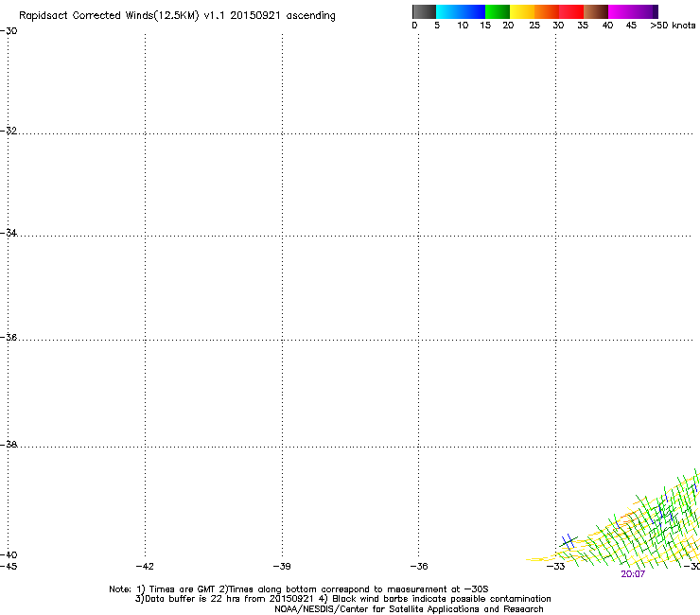This screenshot has width=700, height=615.
Task: Click the latitude label -38
Action: pos(9,445)
